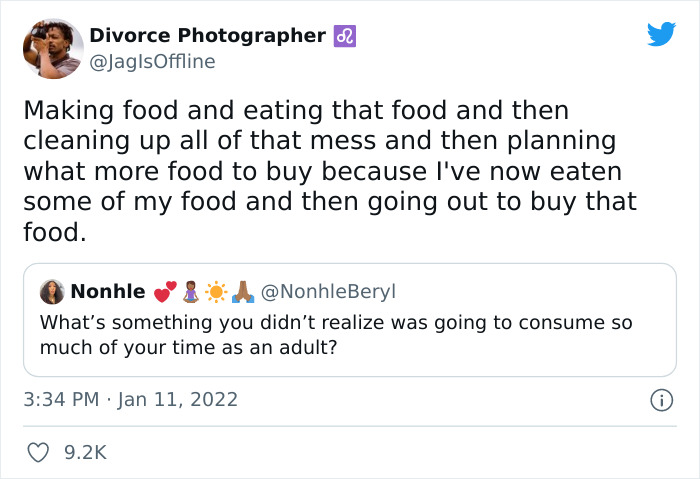Visit the @JagIsOffline handle
Image resolution: width=700 pixels, height=479 pixels.
(152, 62)
